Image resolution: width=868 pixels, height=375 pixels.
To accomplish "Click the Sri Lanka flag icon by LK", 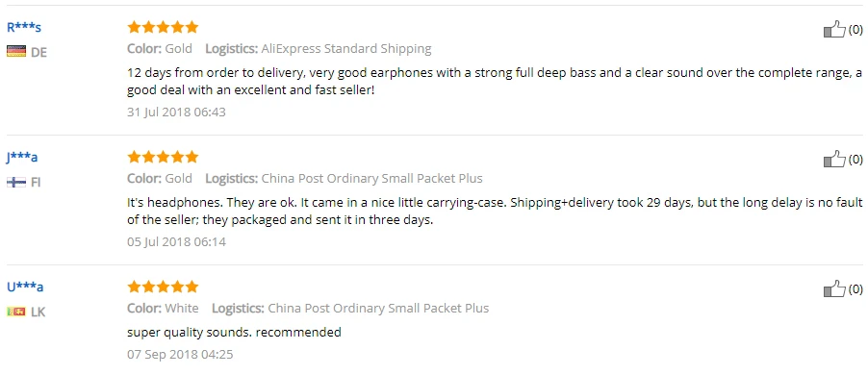I will (x=16, y=312).
